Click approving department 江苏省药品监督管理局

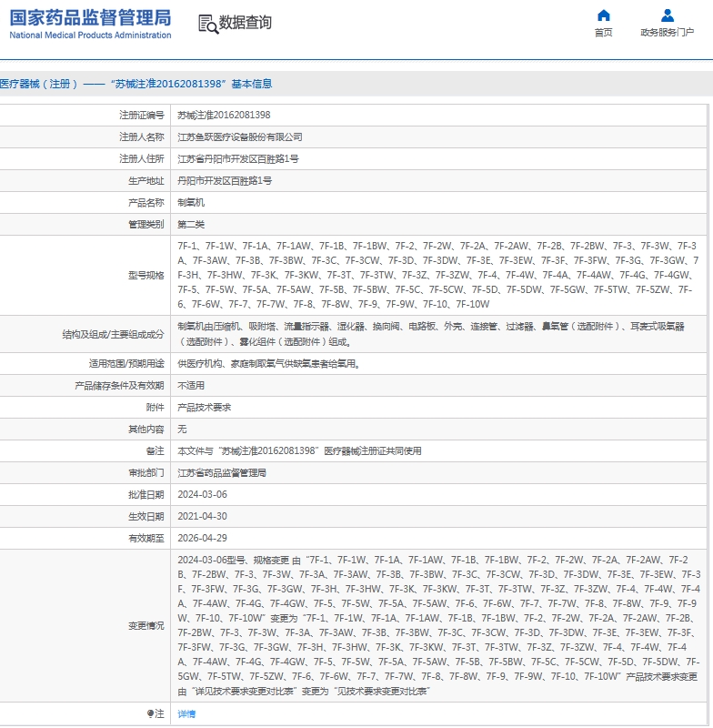click(x=222, y=472)
